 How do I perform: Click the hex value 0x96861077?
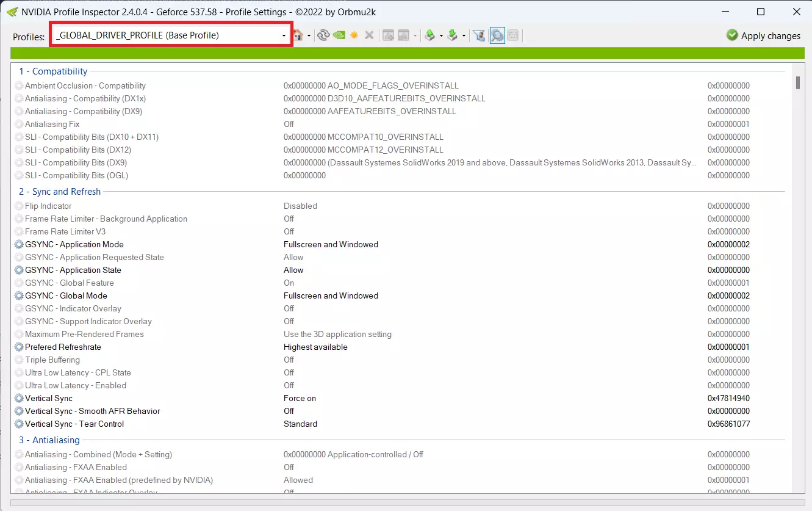[x=728, y=424]
